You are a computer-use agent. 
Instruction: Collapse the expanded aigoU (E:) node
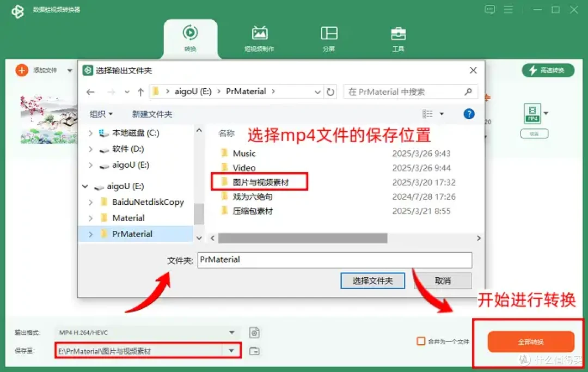pyautogui.click(x=85, y=186)
